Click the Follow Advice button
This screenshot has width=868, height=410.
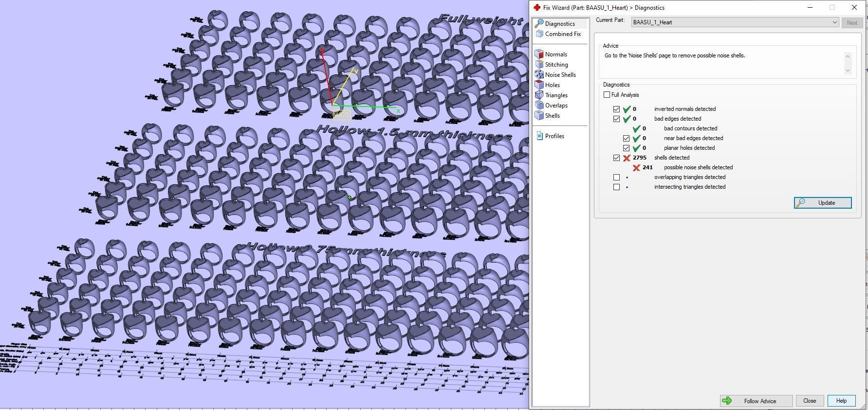(756, 401)
